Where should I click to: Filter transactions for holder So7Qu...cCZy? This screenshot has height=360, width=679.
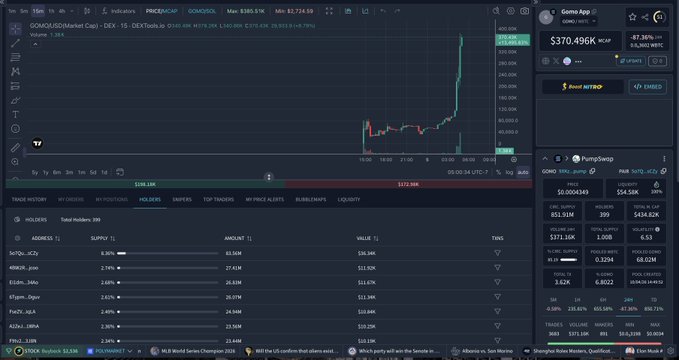[498, 253]
